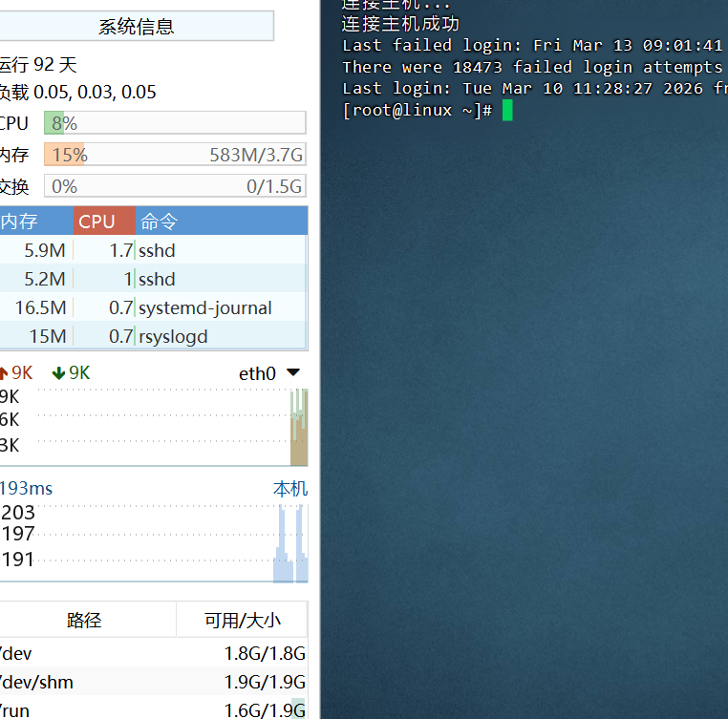The height and width of the screenshot is (719, 728).
Task: Click the green download arrow icon
Action: (x=58, y=373)
